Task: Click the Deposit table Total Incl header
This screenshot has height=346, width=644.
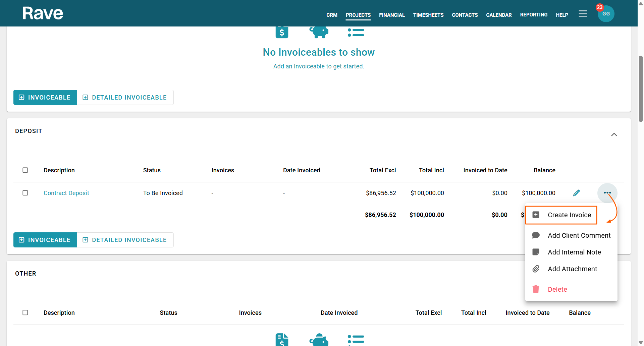Action: (431, 170)
